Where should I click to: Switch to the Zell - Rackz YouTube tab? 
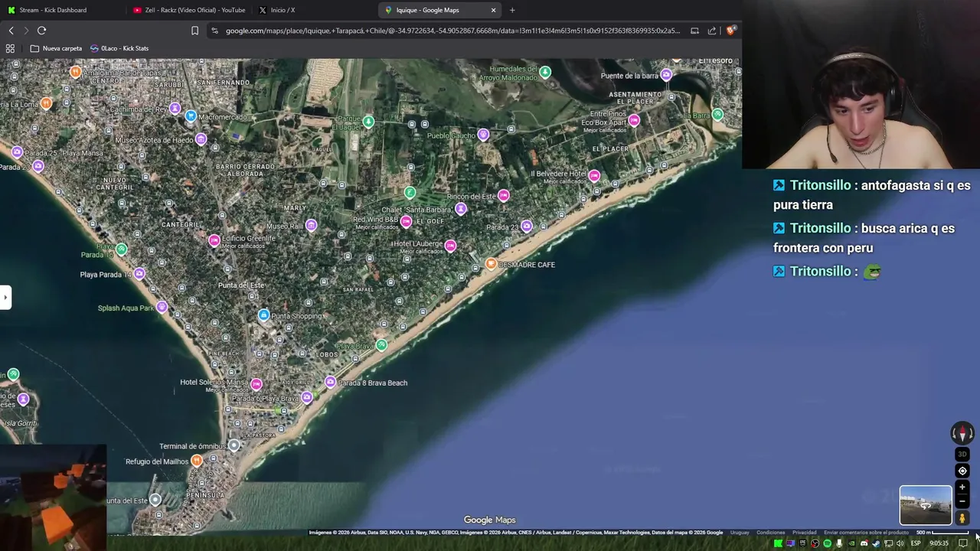[189, 10]
